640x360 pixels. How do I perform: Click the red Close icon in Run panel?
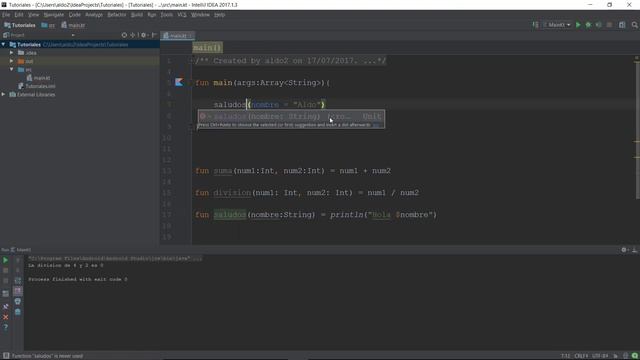pos(5,317)
